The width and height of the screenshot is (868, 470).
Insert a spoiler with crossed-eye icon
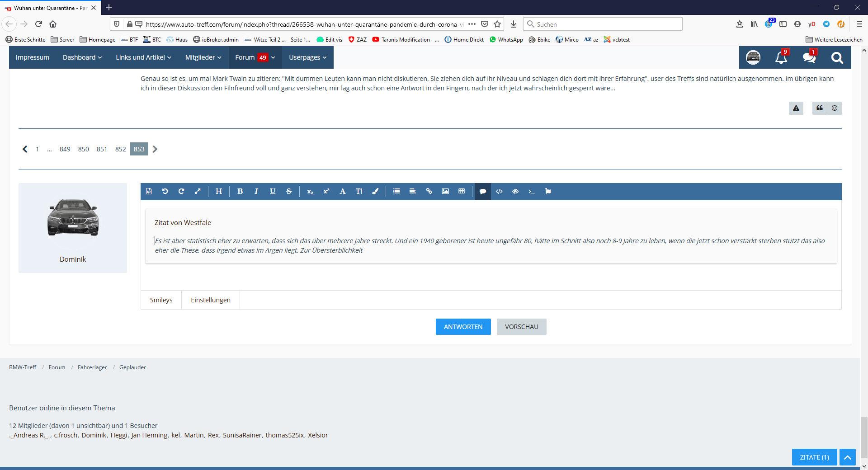pyautogui.click(x=515, y=191)
